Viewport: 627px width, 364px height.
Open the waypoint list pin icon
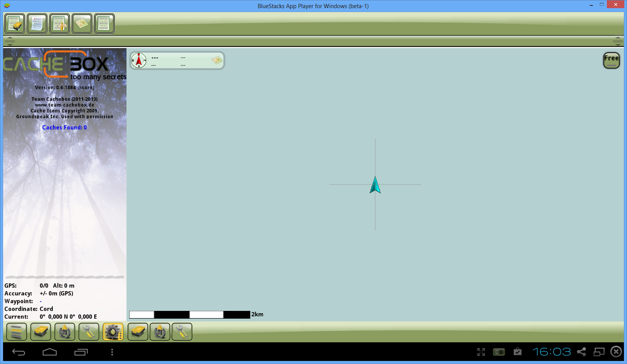pyautogui.click(x=59, y=24)
